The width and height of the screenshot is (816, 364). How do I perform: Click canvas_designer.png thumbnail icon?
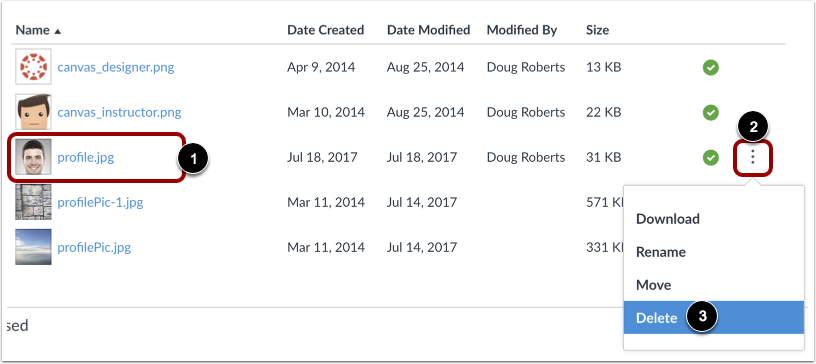tap(33, 67)
